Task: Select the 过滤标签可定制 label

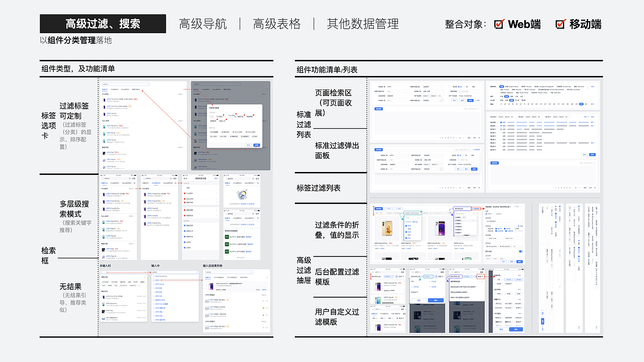Action: point(74,111)
